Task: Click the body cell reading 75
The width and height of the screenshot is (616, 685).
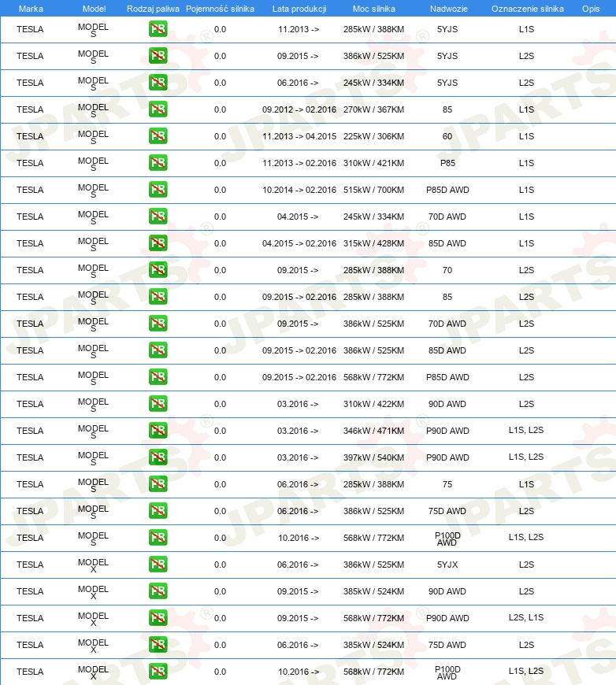Action: pos(447,484)
